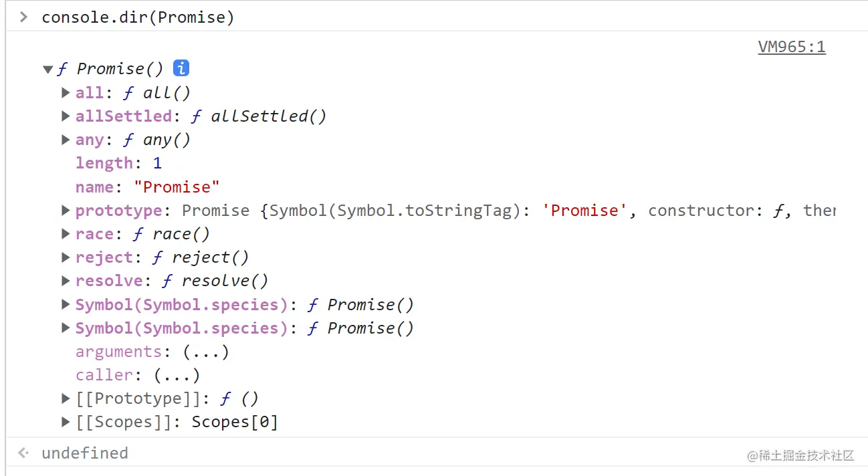Expand the allSettled function entry

[x=66, y=116]
